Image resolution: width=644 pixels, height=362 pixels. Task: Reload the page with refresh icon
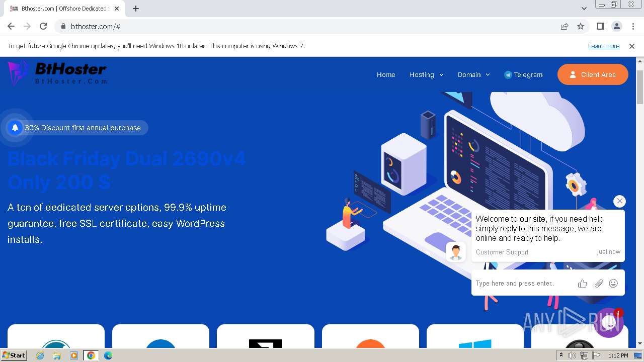click(x=43, y=26)
